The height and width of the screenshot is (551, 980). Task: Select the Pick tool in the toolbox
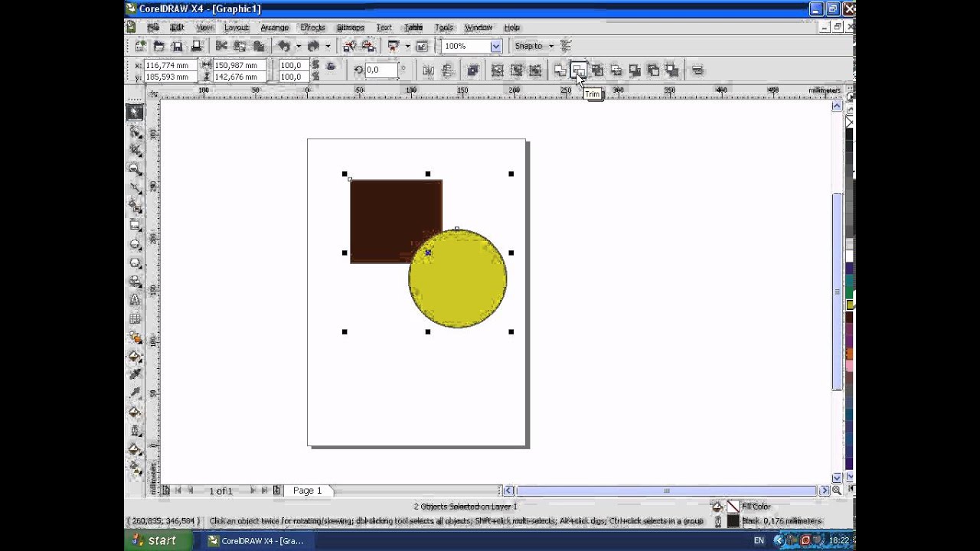coord(135,112)
